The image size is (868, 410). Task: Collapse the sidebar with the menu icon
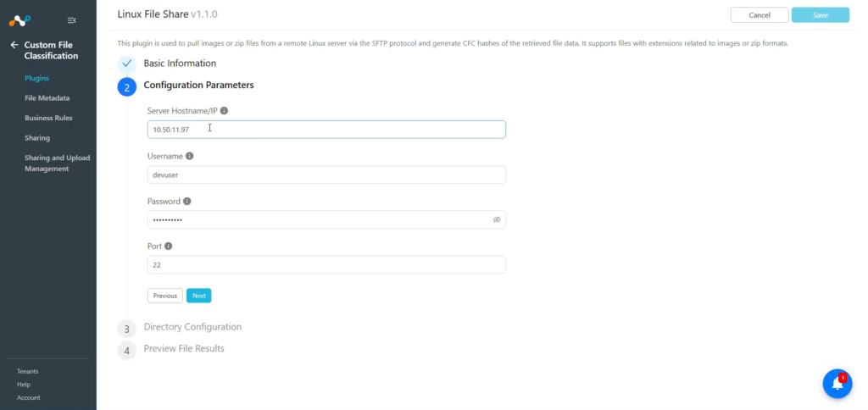pyautogui.click(x=71, y=20)
